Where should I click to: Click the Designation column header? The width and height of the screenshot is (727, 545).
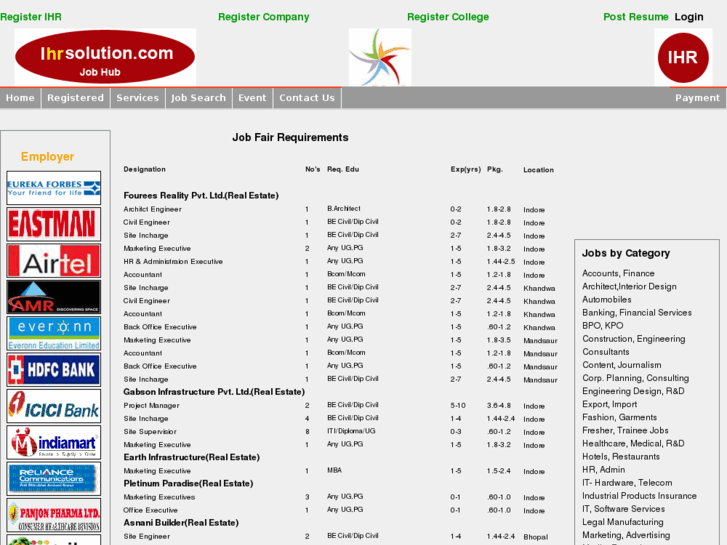(144, 169)
